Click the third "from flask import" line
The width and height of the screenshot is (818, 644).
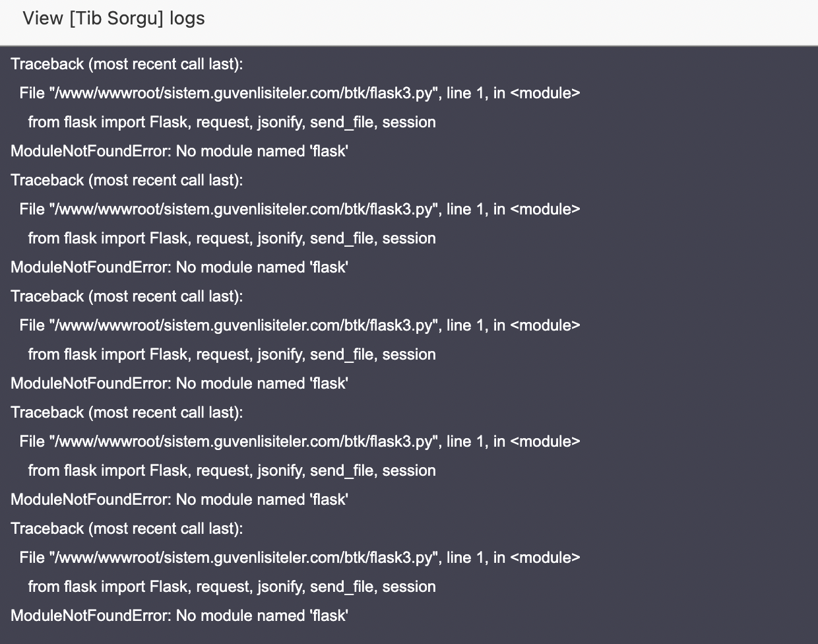232,354
